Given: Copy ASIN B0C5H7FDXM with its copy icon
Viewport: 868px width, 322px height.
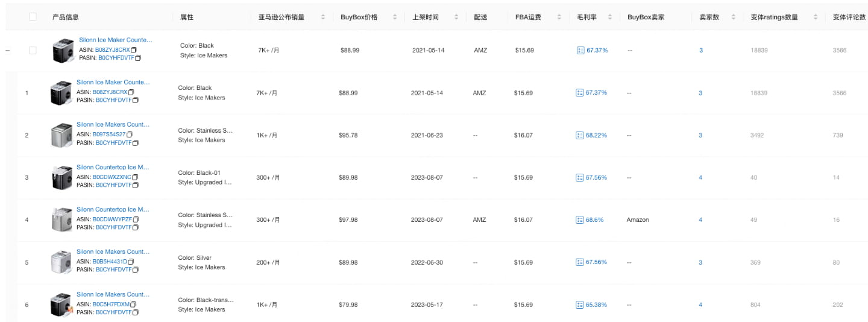Looking at the screenshot, I should 133,305.
